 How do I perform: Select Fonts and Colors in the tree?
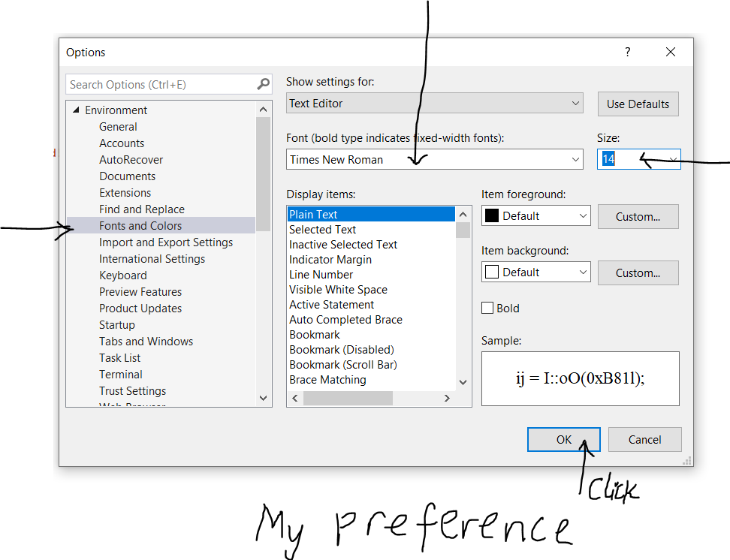point(161,226)
